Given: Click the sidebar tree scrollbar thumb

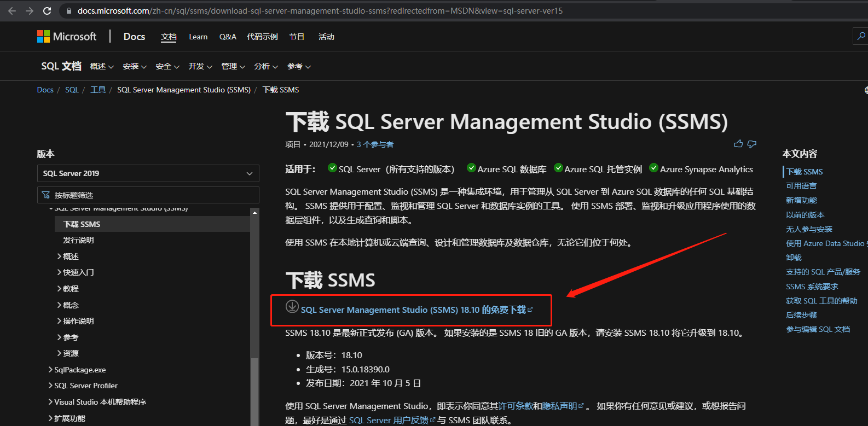Looking at the screenshot, I should pos(254,392).
